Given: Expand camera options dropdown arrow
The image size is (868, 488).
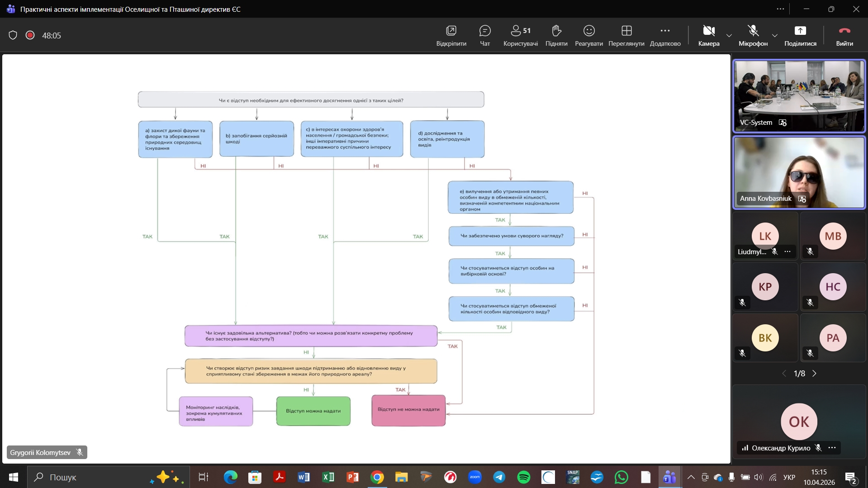Looking at the screenshot, I should tap(729, 35).
